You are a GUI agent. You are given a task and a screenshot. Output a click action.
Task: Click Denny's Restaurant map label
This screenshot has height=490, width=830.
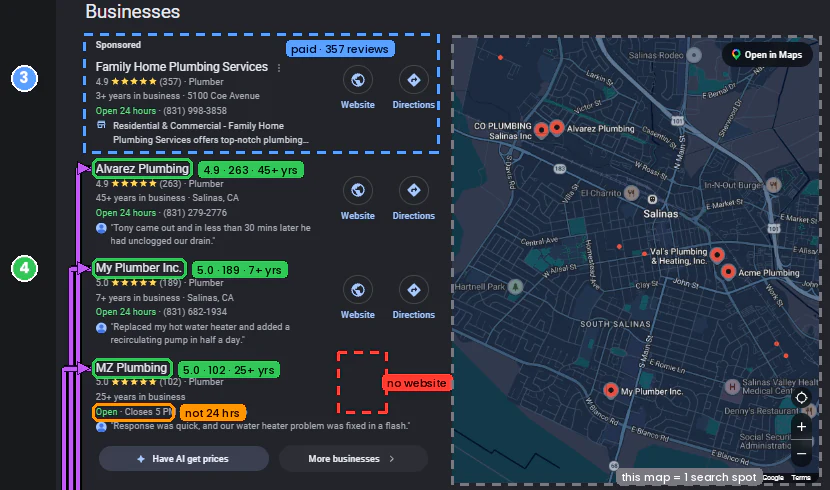point(761,411)
